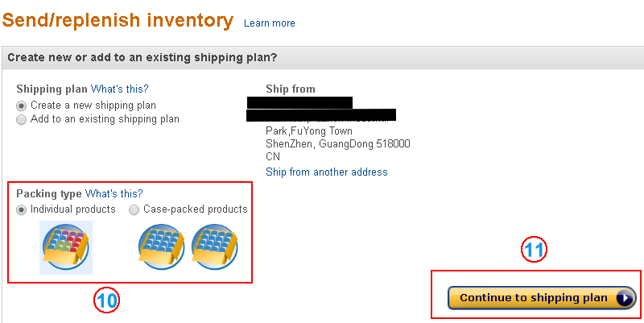Choose Add to an existing shipping plan
Image resolution: width=644 pixels, height=323 pixels.
(x=22, y=119)
